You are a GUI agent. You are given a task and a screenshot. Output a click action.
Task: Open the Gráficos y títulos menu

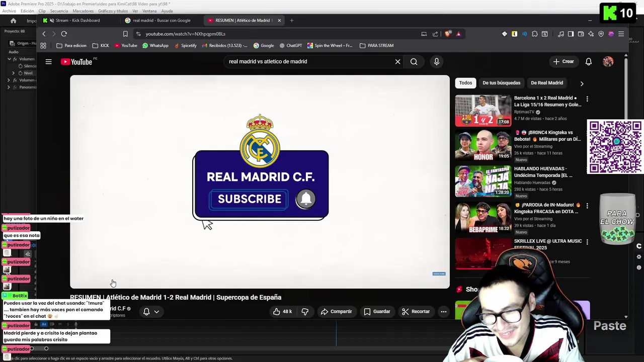pyautogui.click(x=113, y=11)
